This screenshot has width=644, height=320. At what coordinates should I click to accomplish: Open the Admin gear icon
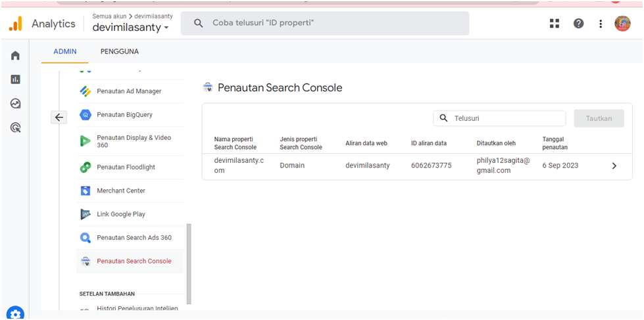(15, 314)
